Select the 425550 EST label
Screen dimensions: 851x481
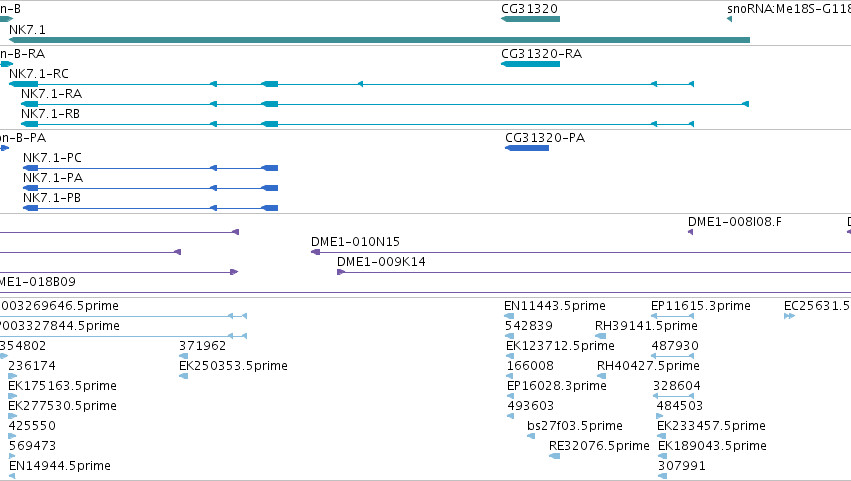coord(32,427)
